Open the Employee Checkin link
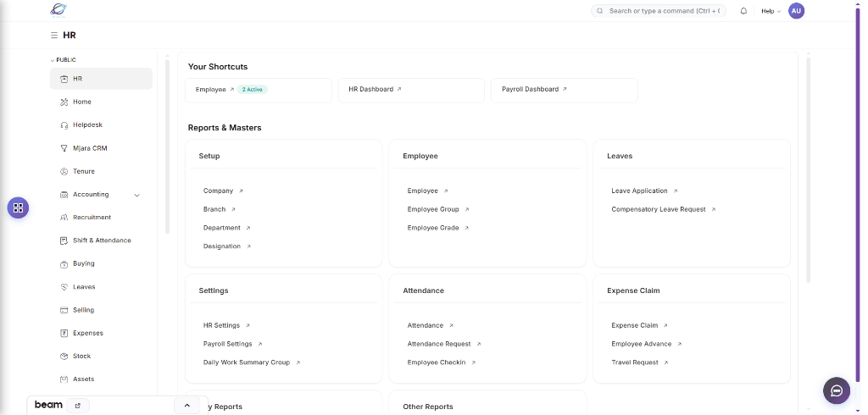The height and width of the screenshot is (415, 868). coord(437,363)
